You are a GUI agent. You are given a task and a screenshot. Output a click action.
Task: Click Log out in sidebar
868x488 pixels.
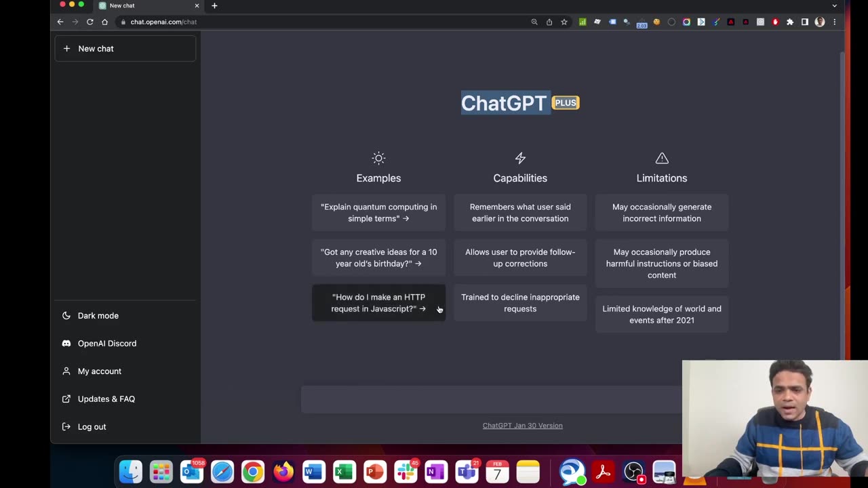pyautogui.click(x=125, y=427)
